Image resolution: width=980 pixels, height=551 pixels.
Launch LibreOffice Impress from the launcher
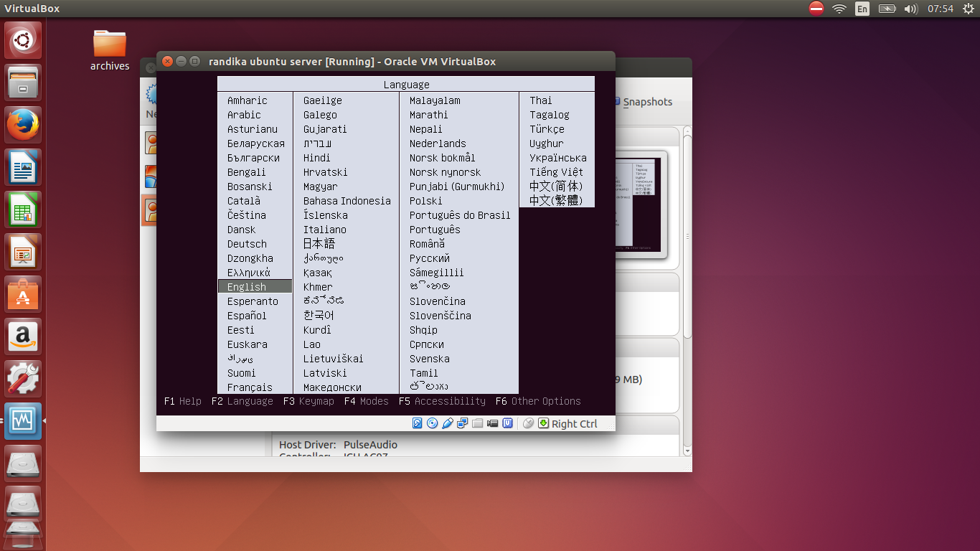[x=23, y=252]
